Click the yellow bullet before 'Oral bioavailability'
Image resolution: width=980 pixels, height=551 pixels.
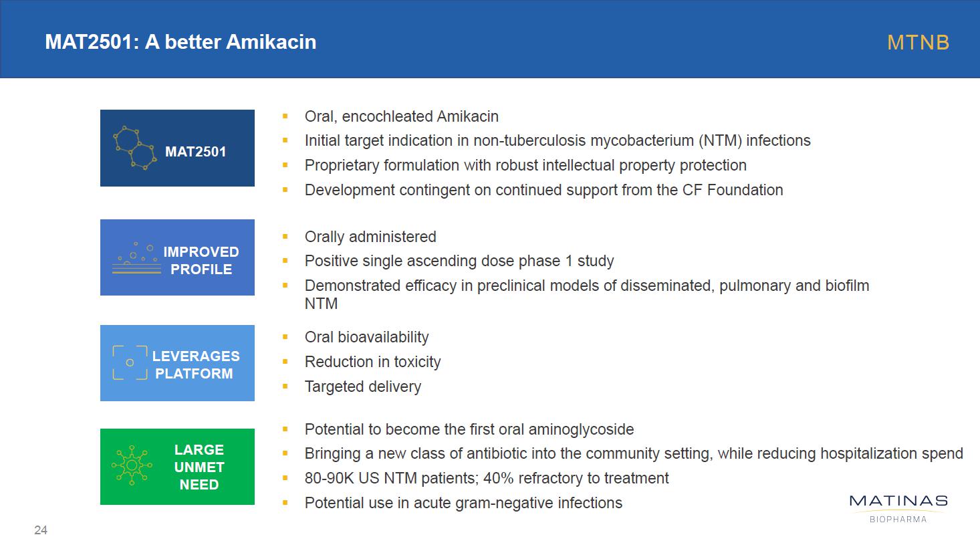(x=285, y=336)
